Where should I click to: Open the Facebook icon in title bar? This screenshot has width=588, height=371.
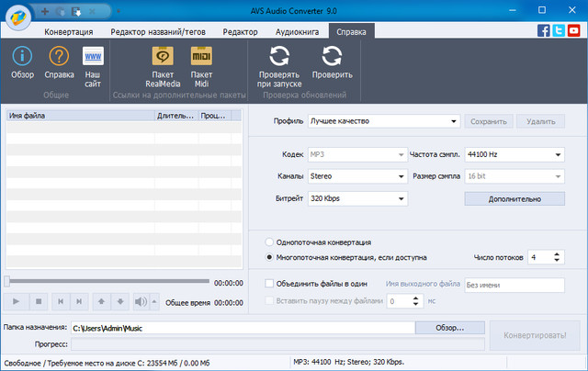[x=544, y=30]
